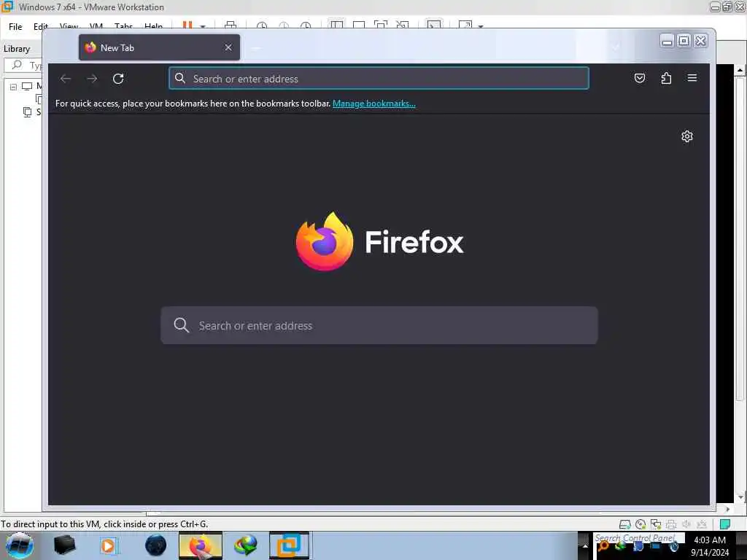Go forward in Firefox history
This screenshot has height=560, width=747.
click(92, 79)
